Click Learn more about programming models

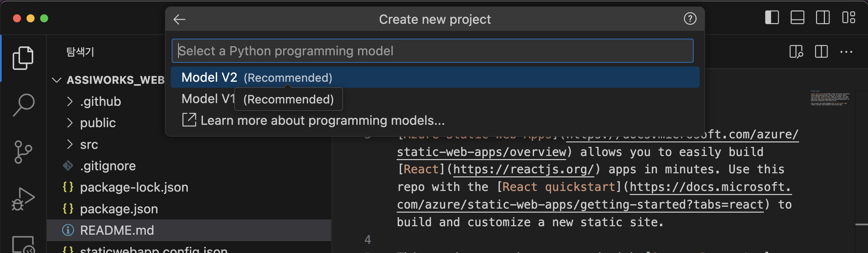click(322, 120)
